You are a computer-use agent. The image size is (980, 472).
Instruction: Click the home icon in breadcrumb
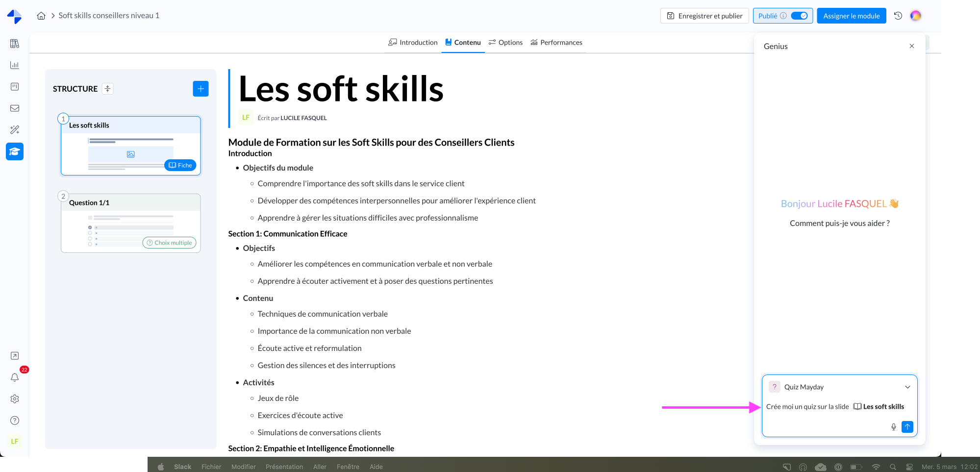click(x=41, y=16)
